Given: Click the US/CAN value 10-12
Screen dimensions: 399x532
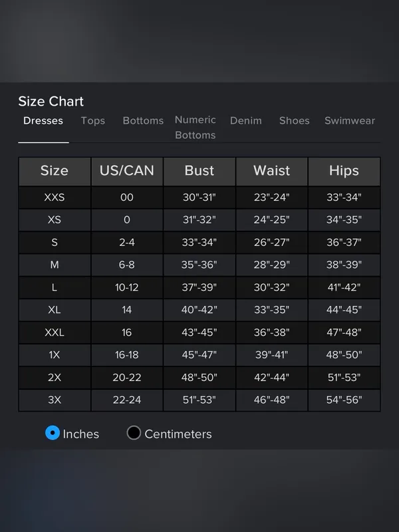Looking at the screenshot, I should pyautogui.click(x=127, y=288).
